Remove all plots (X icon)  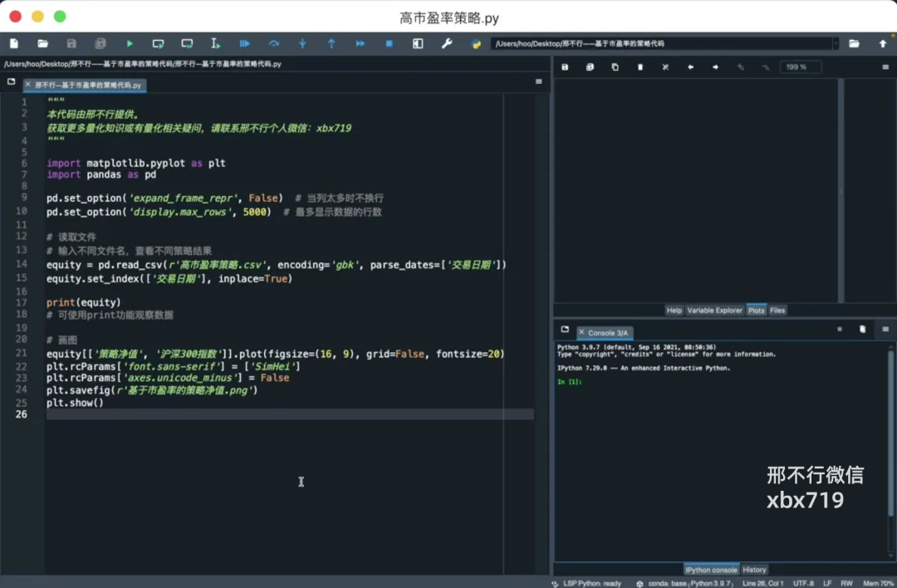coord(665,67)
